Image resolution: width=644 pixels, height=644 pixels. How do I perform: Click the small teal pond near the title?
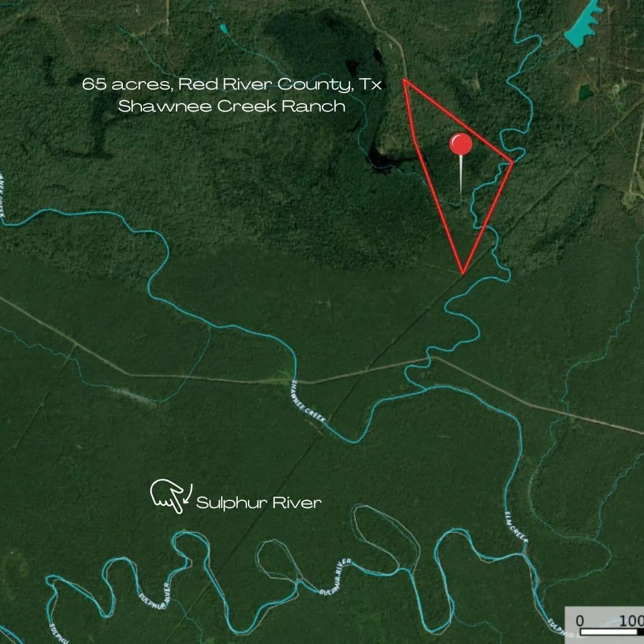pos(223,29)
